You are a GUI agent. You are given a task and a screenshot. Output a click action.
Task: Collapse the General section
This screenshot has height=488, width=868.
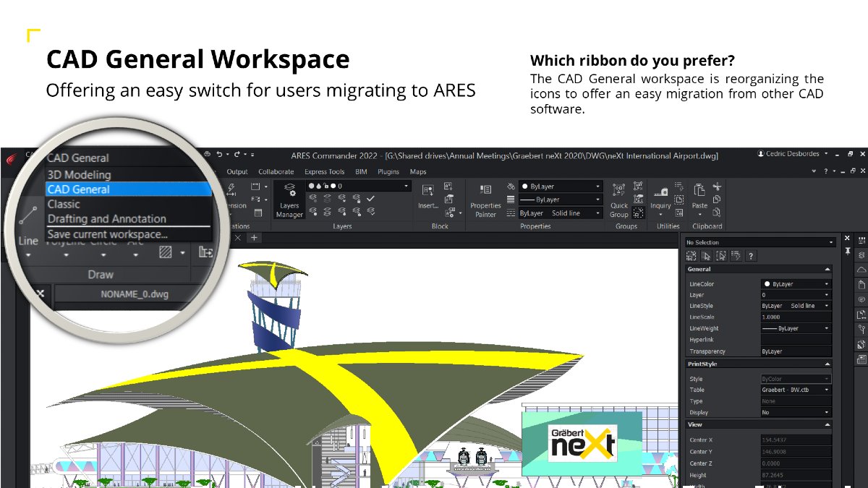tap(827, 269)
